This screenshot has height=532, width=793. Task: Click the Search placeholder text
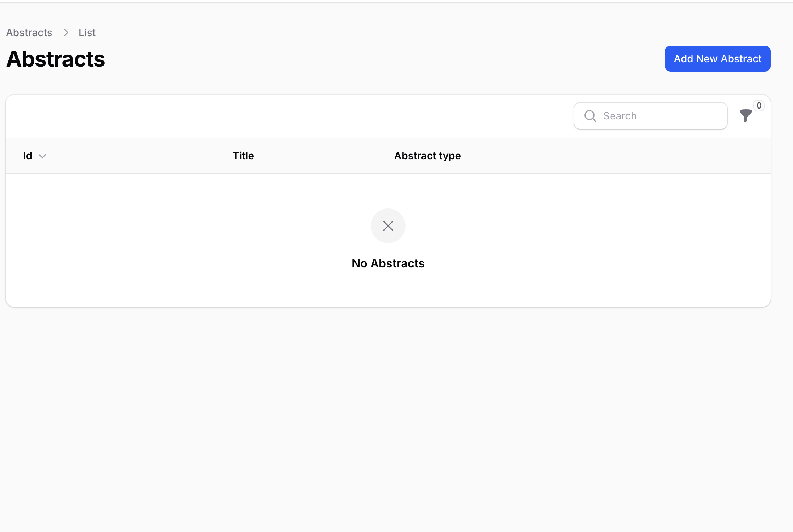pos(620,116)
